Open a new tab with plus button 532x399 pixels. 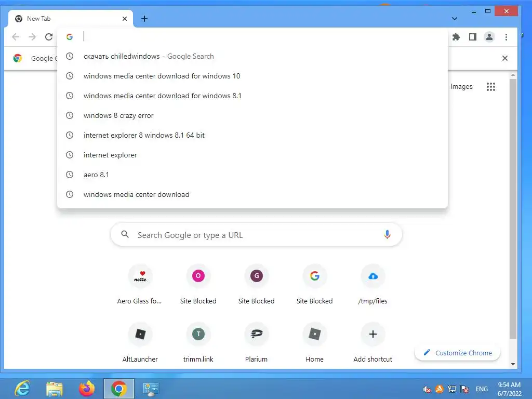(x=144, y=19)
